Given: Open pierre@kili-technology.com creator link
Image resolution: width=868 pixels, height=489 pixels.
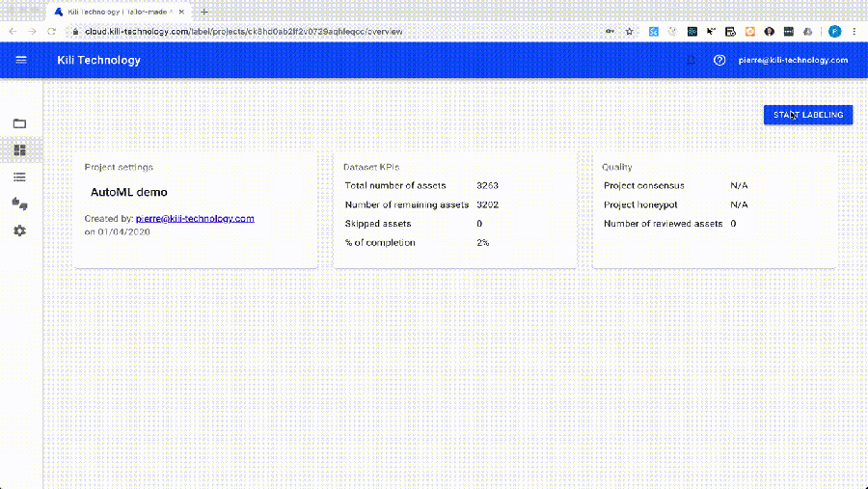Looking at the screenshot, I should coord(195,218).
